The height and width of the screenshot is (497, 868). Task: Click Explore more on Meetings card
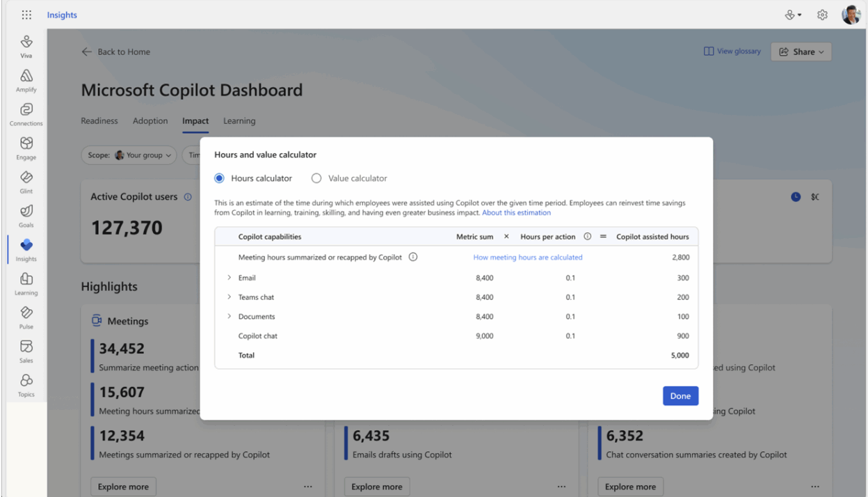[123, 487]
